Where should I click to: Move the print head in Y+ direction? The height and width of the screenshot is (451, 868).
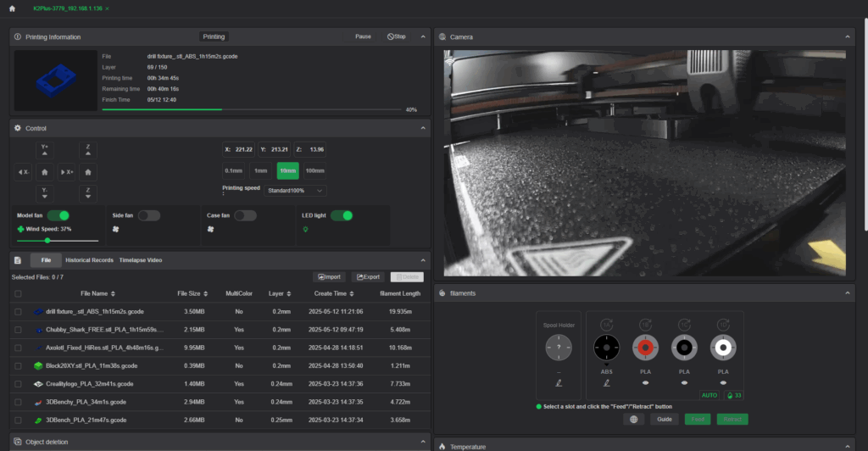click(45, 149)
